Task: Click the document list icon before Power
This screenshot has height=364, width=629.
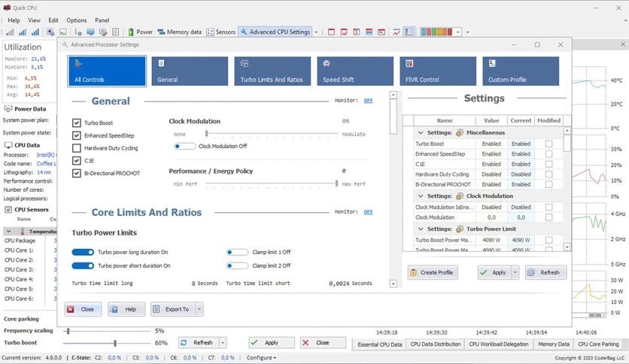Action: click(x=116, y=32)
